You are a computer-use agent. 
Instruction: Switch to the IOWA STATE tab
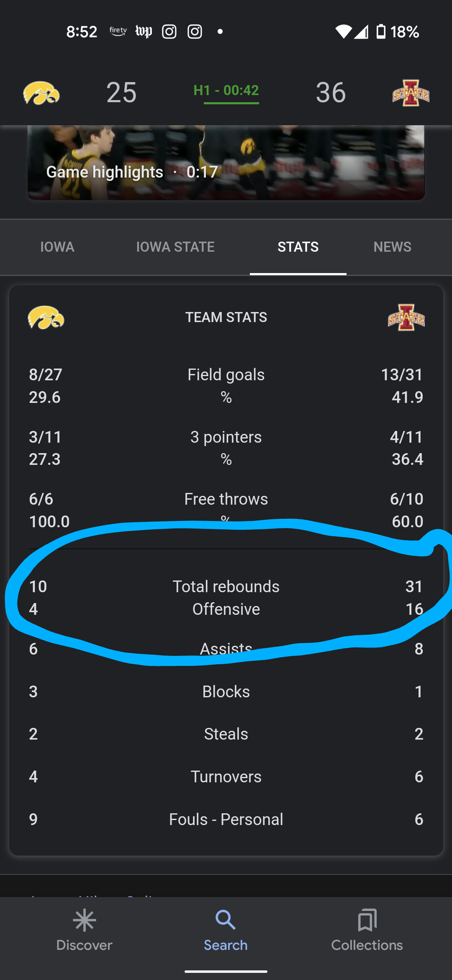tap(175, 247)
